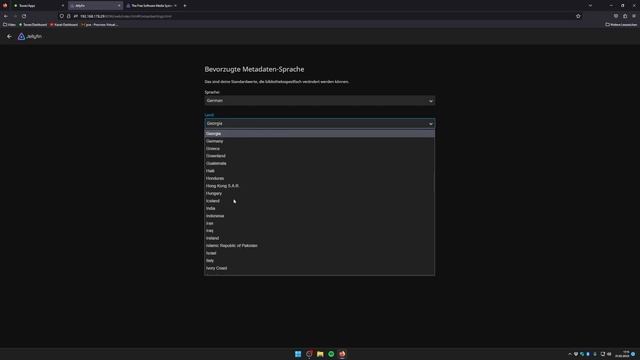Open the Firefox extensions icon
The height and width of the screenshot is (360, 640).
pos(625,16)
